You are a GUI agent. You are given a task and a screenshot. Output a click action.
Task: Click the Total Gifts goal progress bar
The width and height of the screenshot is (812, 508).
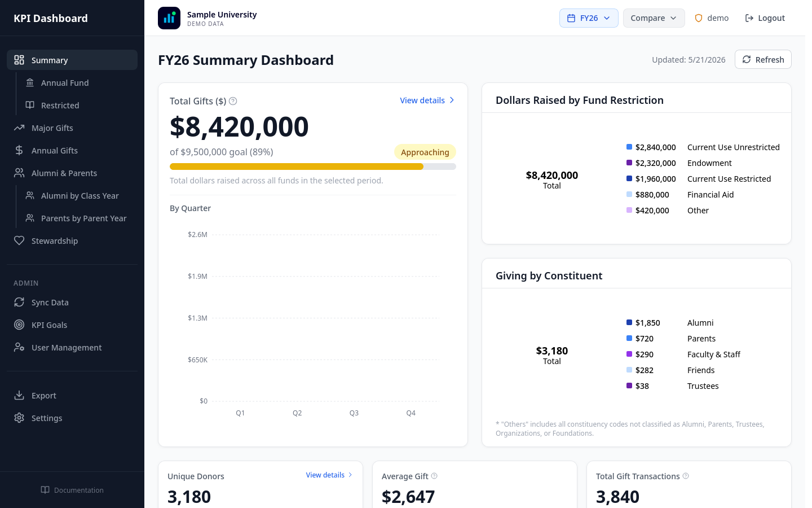(313, 167)
